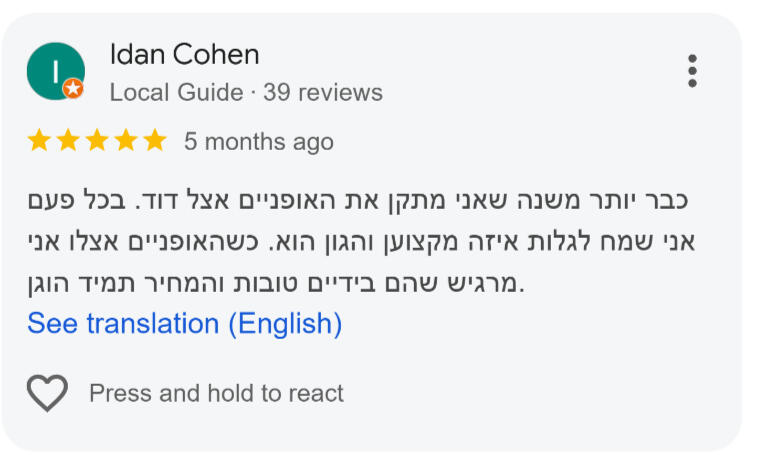Click the fifth yellow rating star
The image size is (758, 455).
point(155,140)
